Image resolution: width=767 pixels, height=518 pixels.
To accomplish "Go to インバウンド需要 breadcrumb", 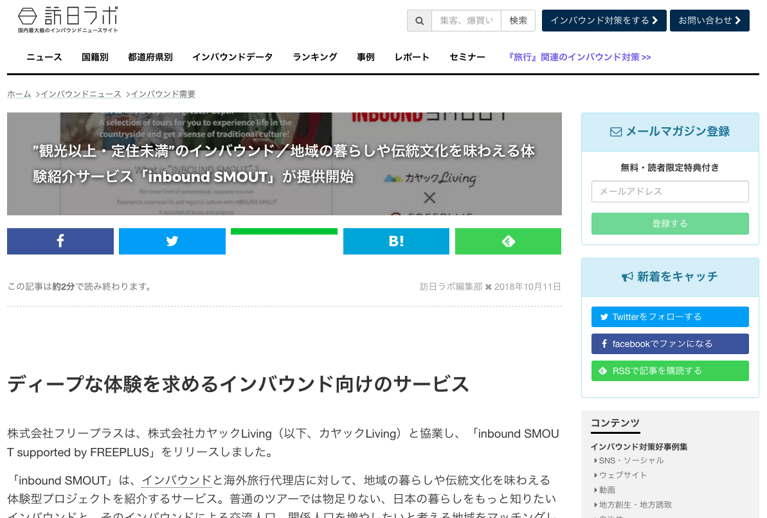I will [163, 94].
